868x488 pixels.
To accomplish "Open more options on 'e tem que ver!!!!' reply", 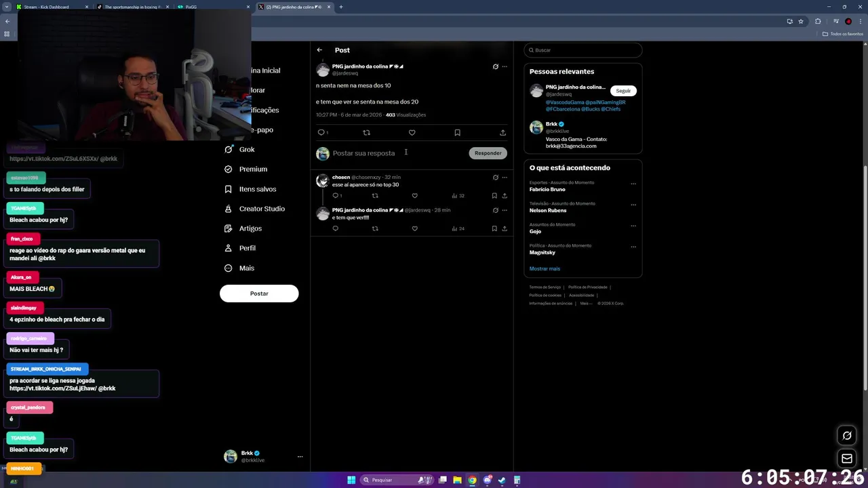I will click(505, 210).
